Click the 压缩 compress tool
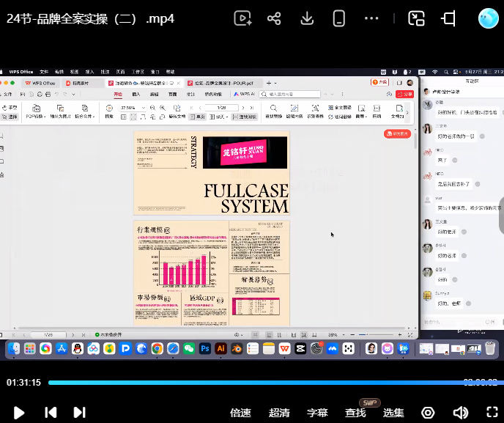Screen dimensions: 504x423 point(377,111)
